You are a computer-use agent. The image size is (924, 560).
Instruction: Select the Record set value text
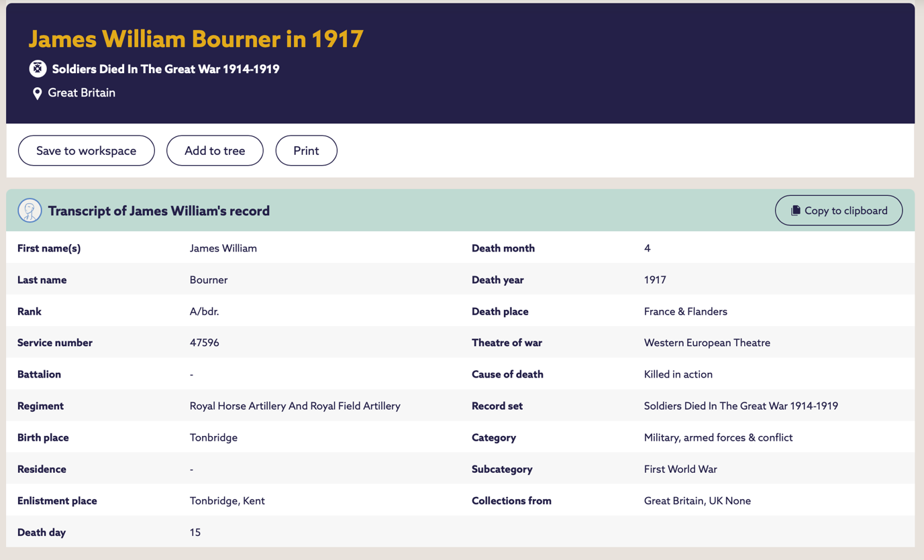741,406
